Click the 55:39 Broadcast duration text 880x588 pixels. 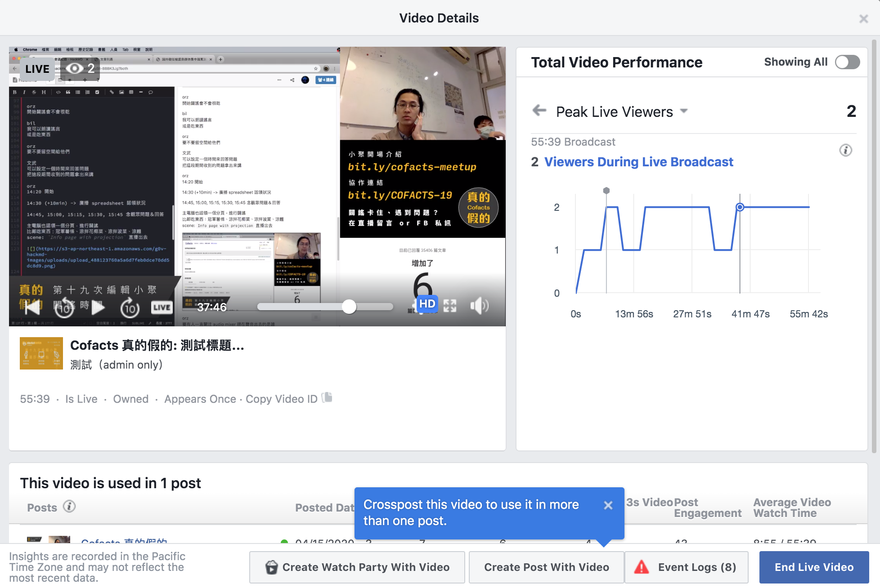[x=573, y=142]
